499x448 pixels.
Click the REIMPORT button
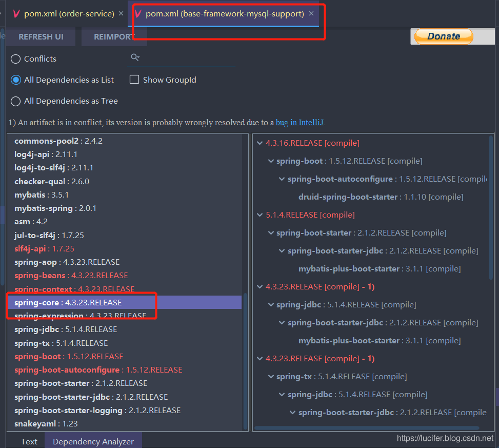(114, 36)
